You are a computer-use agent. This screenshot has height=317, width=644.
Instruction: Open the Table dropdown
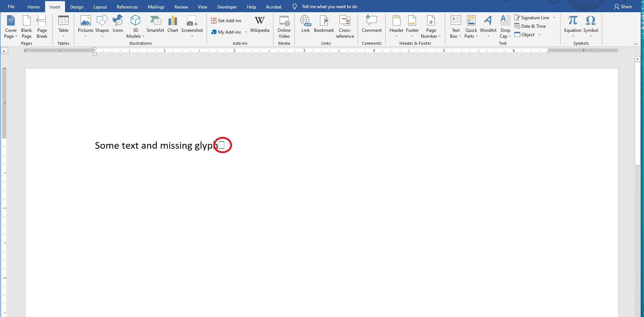pos(64,26)
